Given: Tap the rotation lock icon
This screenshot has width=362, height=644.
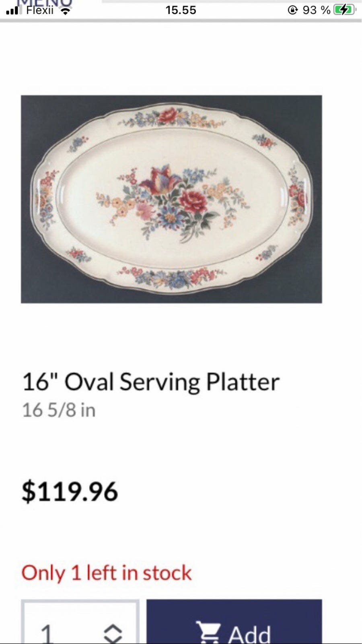Looking at the screenshot, I should pyautogui.click(x=293, y=10).
